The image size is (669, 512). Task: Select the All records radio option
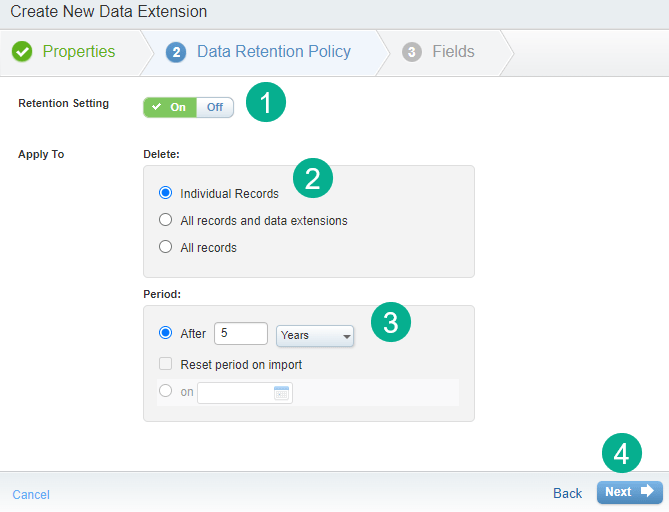[x=166, y=247]
